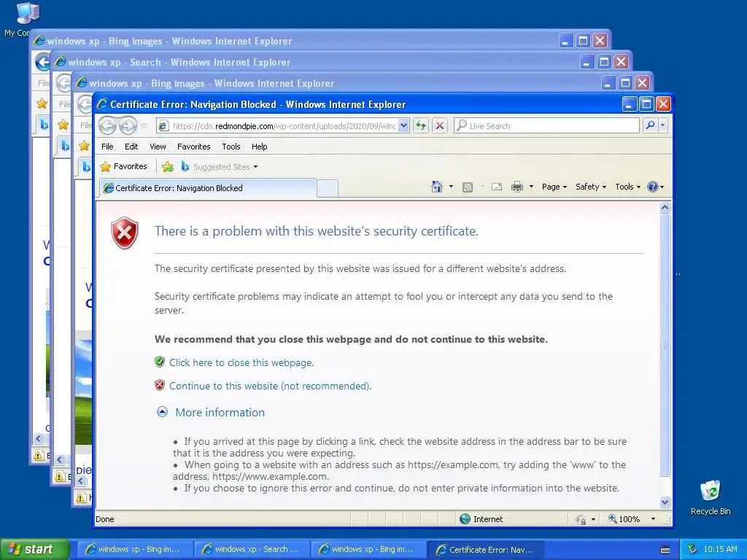The image size is (747, 560).
Task: Click the zoom dropdown arrow in the status bar
Action: click(653, 519)
